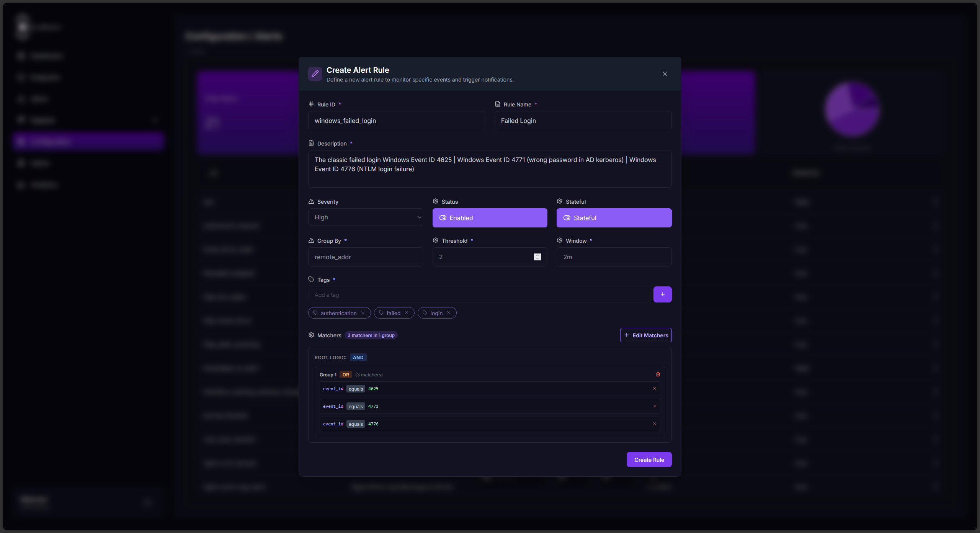Focus the Group By remote_addr field
The width and height of the screenshot is (980, 533).
(x=366, y=257)
